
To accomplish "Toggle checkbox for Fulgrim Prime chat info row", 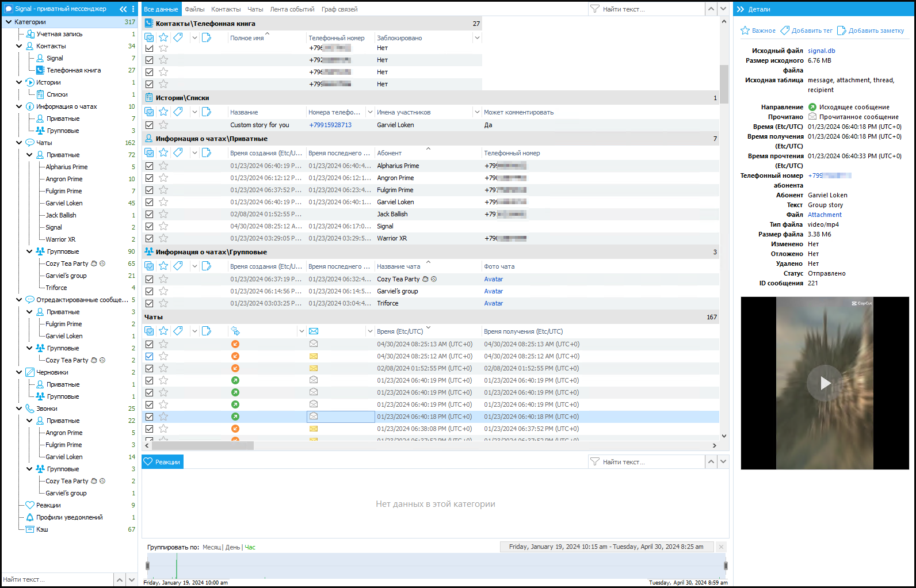I will [150, 190].
